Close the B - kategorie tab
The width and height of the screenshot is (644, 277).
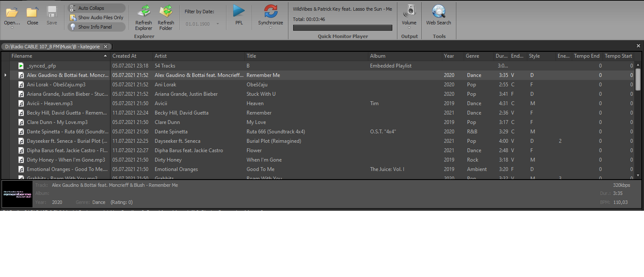click(106, 47)
